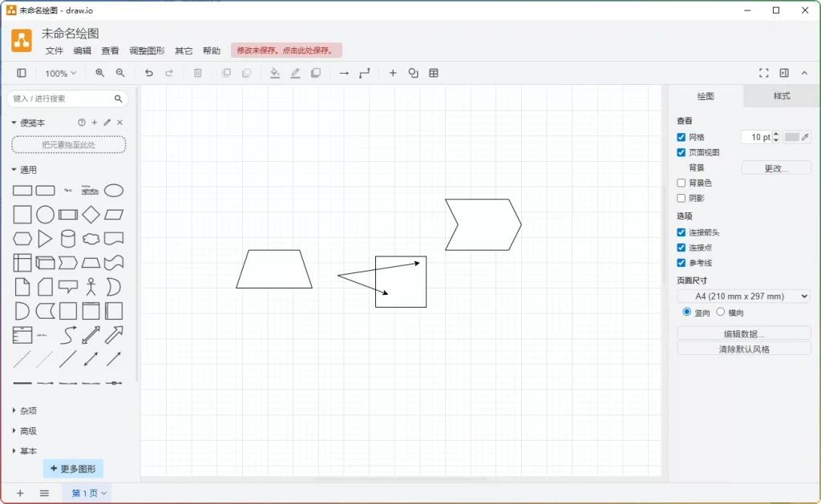Disable the 网格 checkbox
This screenshot has height=504, width=821.
[680, 136]
